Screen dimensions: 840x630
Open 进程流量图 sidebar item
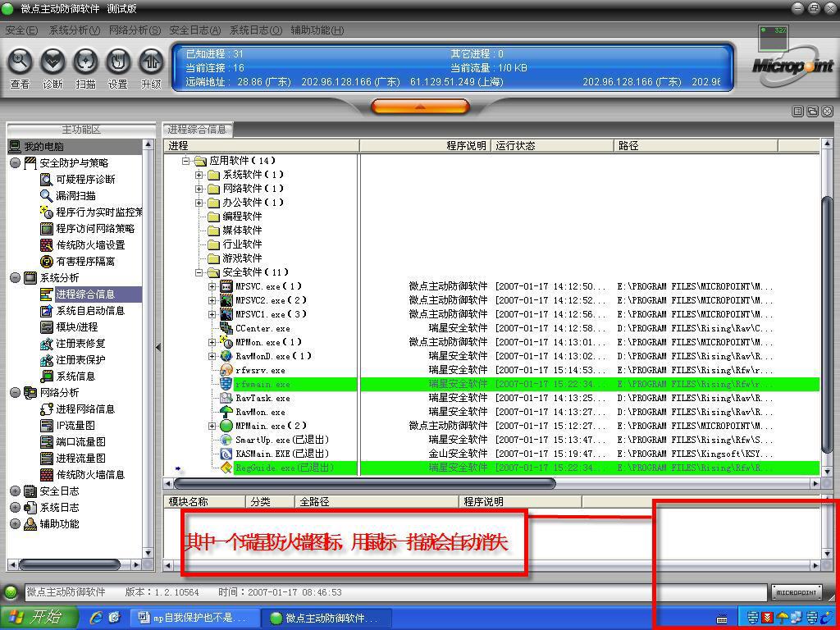tap(73, 459)
